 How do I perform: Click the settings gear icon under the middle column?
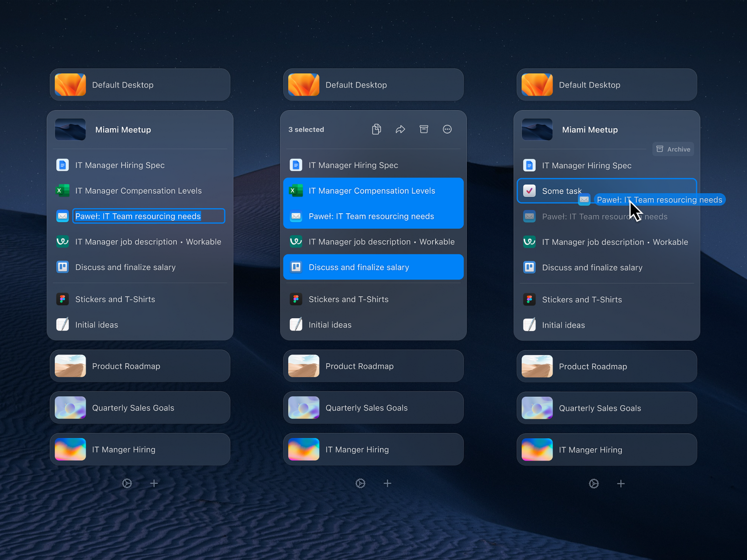point(360,483)
